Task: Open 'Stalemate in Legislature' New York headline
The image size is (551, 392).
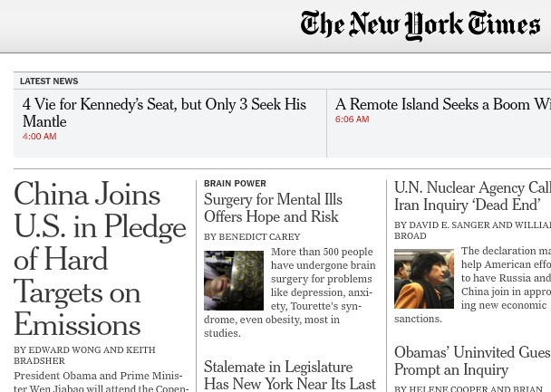Action: pos(289,376)
